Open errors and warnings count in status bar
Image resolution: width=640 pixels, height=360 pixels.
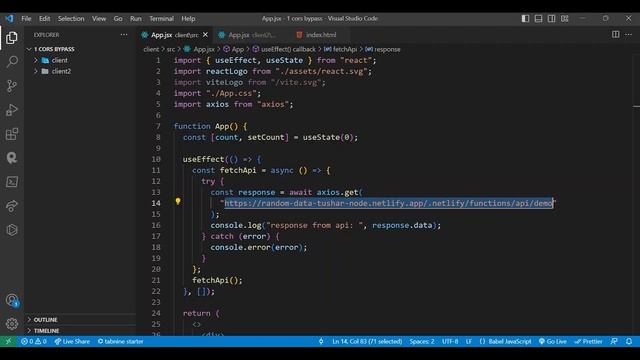[34, 341]
